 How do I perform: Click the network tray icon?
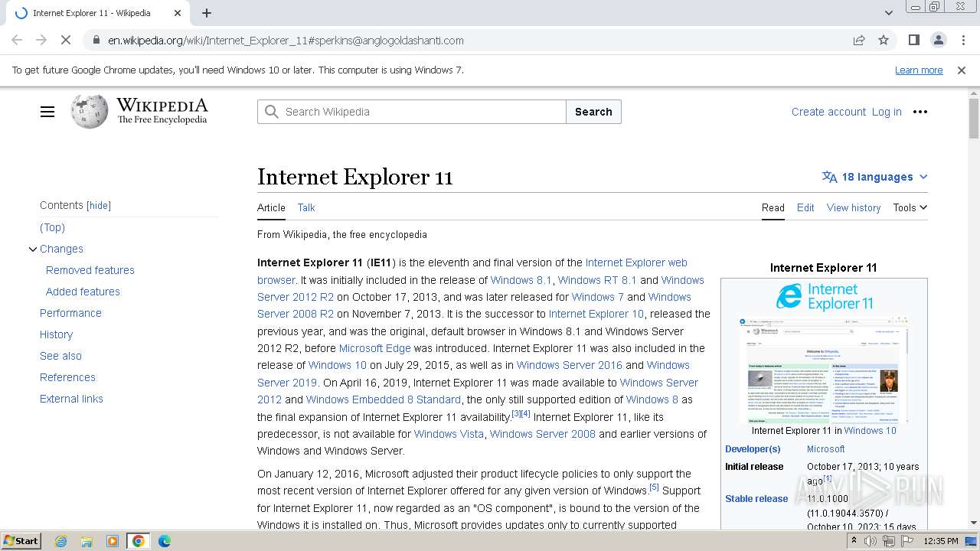pos(888,541)
